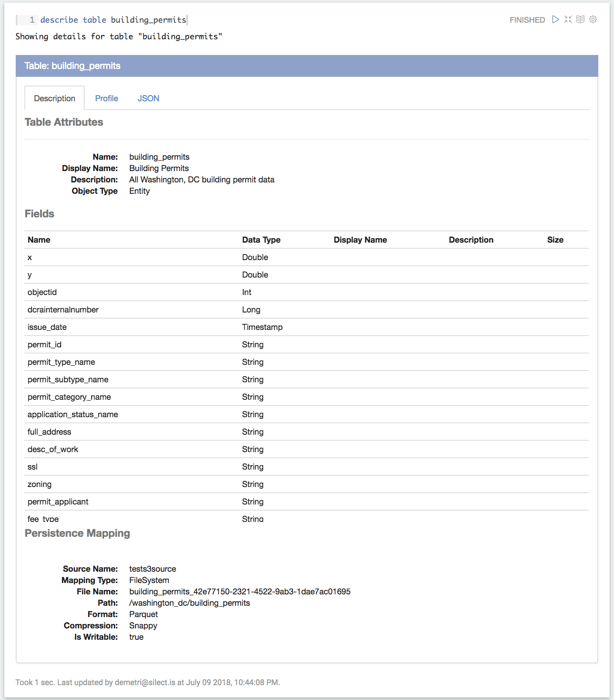Click the 'Timestamp' data type value
The width and height of the screenshot is (614, 700).
click(262, 327)
